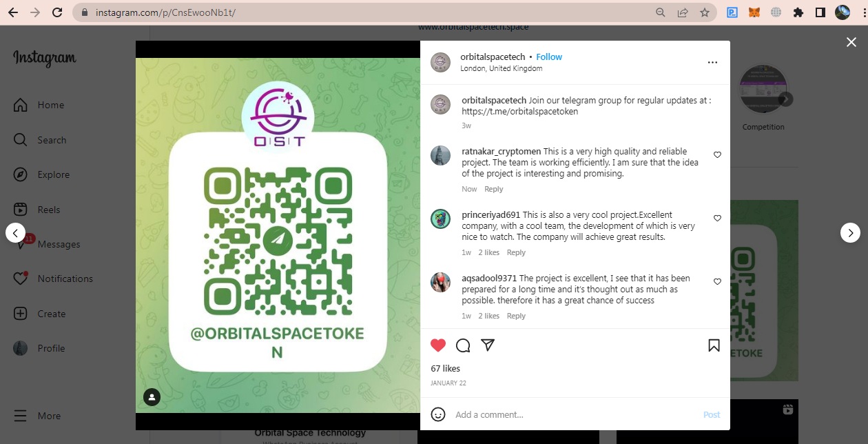Screen dimensions: 868x444
Task: Go back in browser history
Action: 13,12
